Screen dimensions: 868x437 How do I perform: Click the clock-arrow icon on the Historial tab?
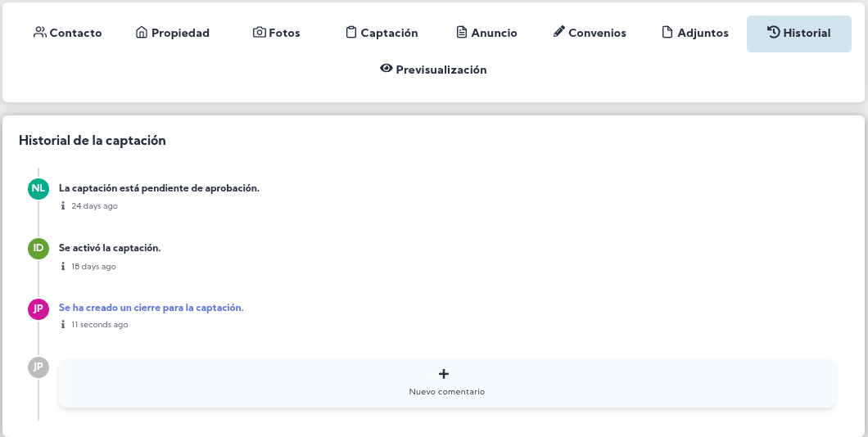click(x=773, y=33)
